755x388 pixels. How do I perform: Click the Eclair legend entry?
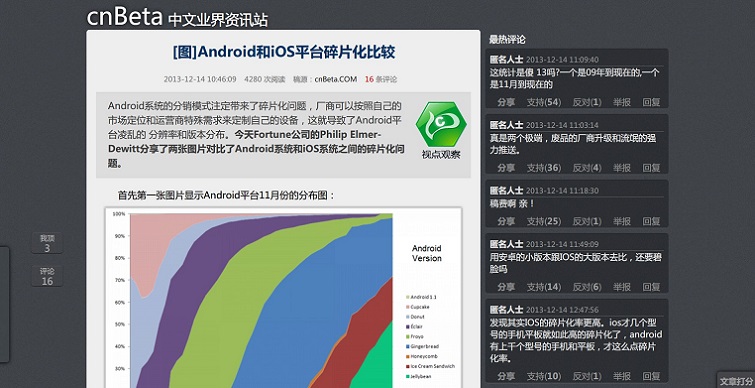tap(415, 327)
